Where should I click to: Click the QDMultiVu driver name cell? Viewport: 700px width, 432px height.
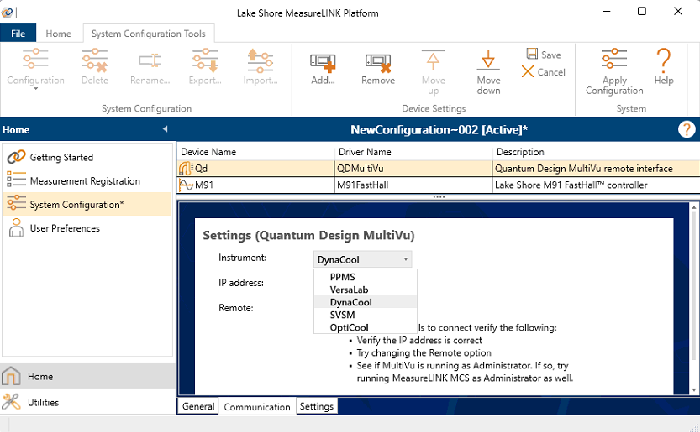coord(413,168)
